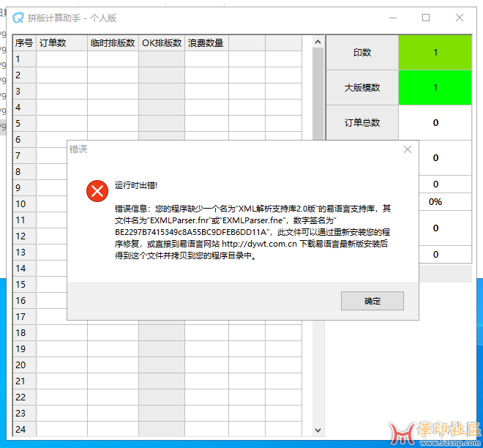This screenshot has height=448, width=483.
Task: Click row 2 临时排版数 cell
Action: pyautogui.click(x=113, y=75)
